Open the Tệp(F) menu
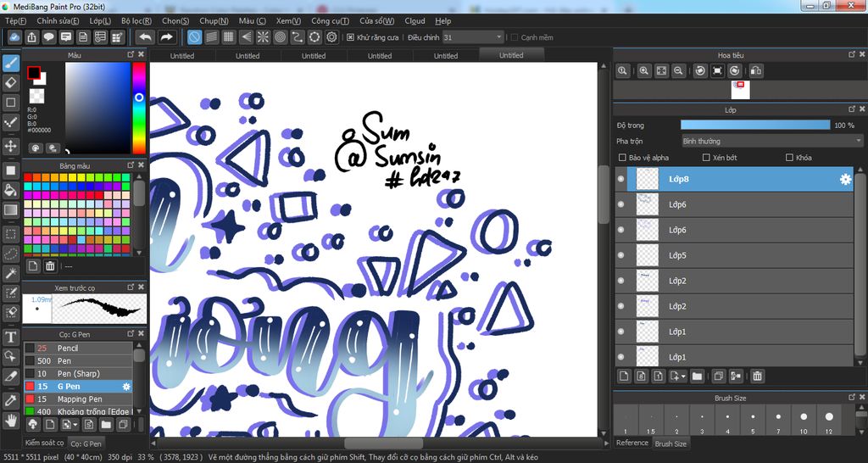868x463 pixels. click(15, 21)
